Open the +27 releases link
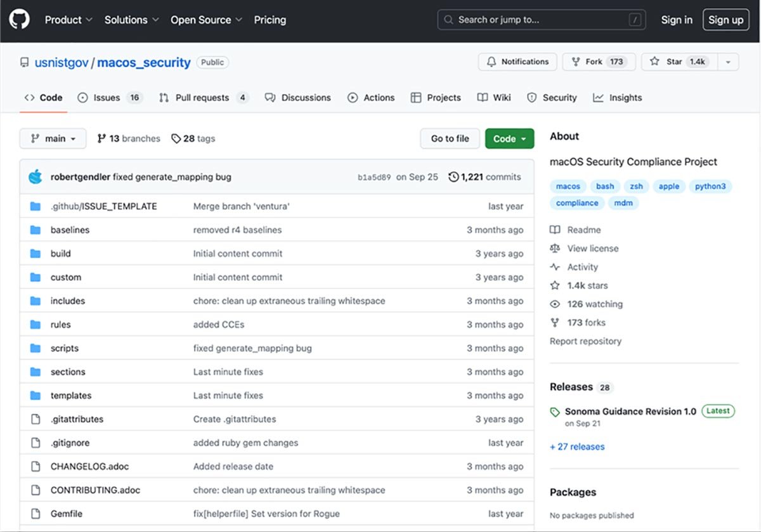Image resolution: width=761 pixels, height=532 pixels. (576, 446)
